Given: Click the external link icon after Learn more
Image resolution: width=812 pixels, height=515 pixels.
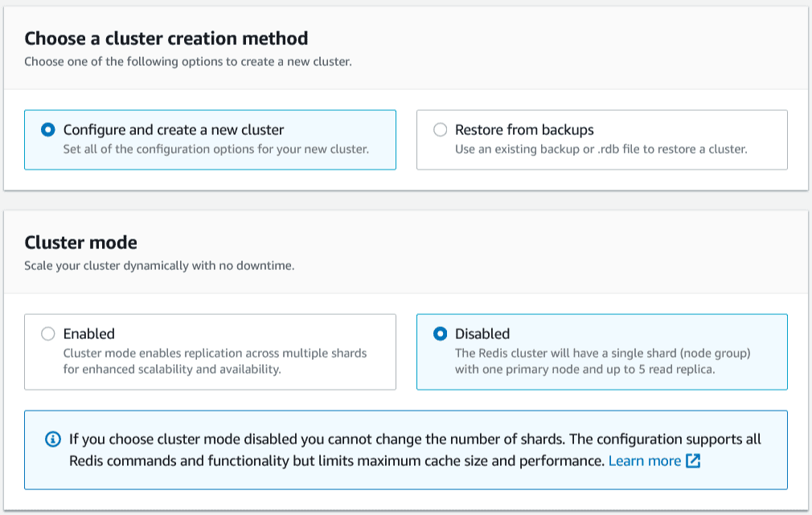Looking at the screenshot, I should click(x=693, y=461).
